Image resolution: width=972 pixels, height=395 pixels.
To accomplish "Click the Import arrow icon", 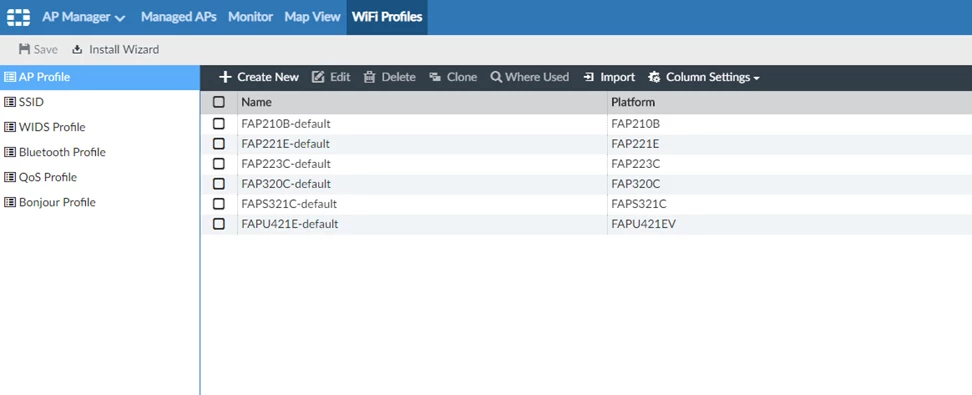I will pos(588,78).
